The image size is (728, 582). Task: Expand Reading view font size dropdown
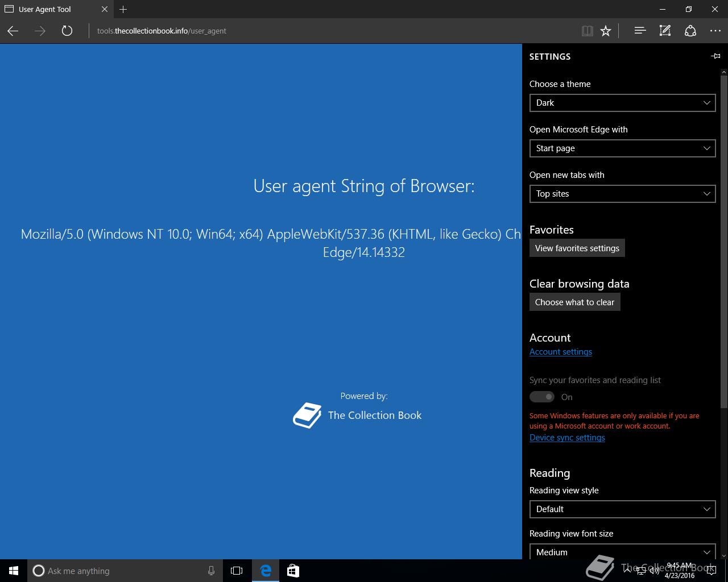pos(622,551)
